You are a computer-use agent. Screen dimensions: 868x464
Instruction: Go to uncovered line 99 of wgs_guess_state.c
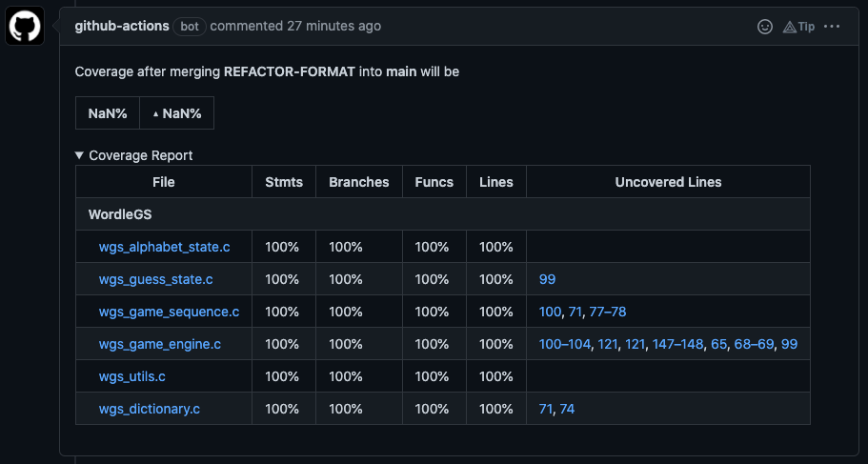point(547,279)
